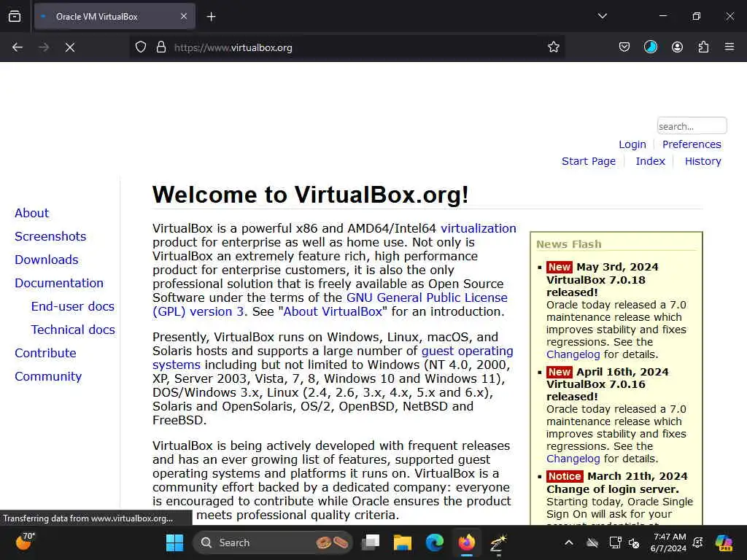747x560 pixels.
Task: Launch Microsoft Edge from the taskbar
Action: (435, 542)
